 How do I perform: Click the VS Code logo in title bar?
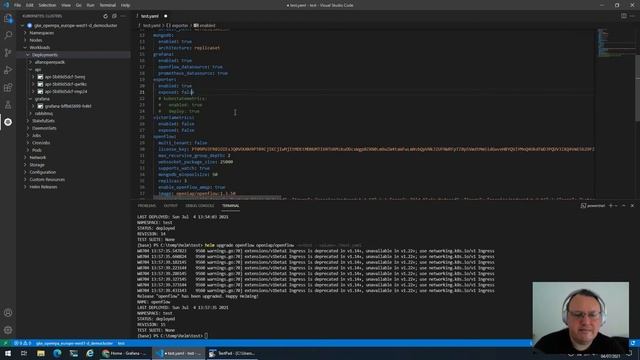6,5
